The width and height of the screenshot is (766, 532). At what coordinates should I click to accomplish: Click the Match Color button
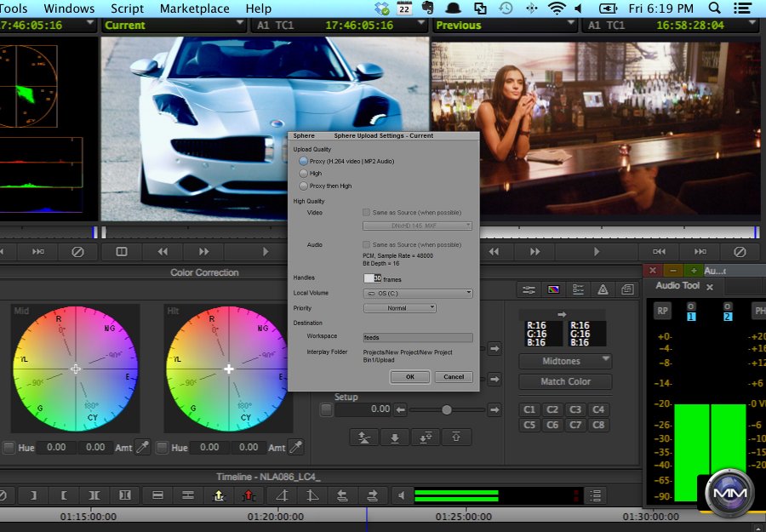point(565,381)
